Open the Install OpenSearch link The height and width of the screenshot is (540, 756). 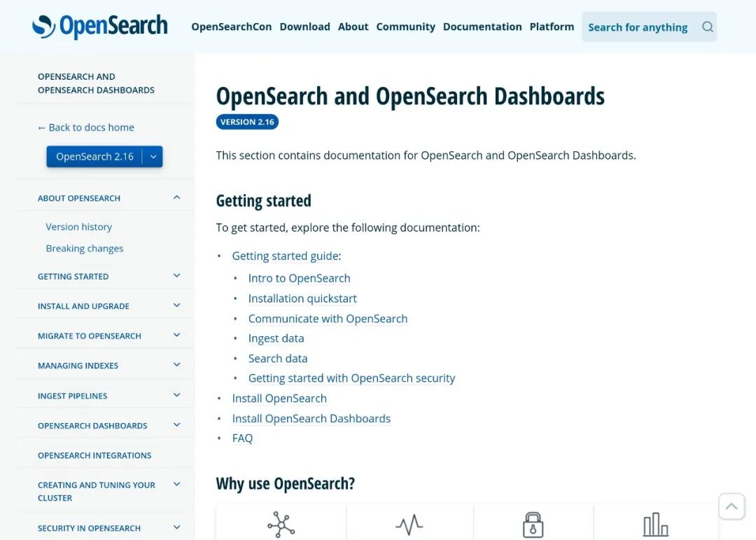pyautogui.click(x=279, y=399)
